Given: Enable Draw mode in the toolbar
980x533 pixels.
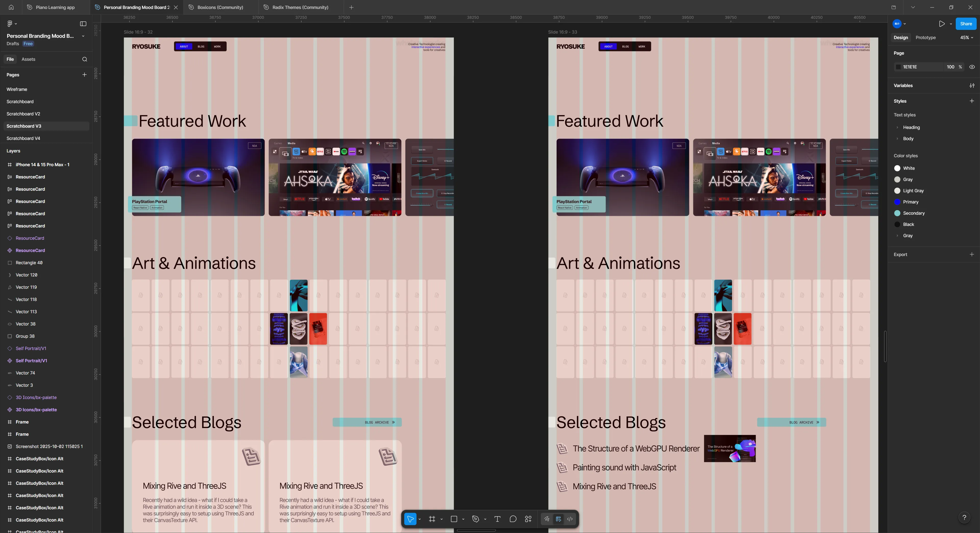Looking at the screenshot, I should [x=546, y=518].
